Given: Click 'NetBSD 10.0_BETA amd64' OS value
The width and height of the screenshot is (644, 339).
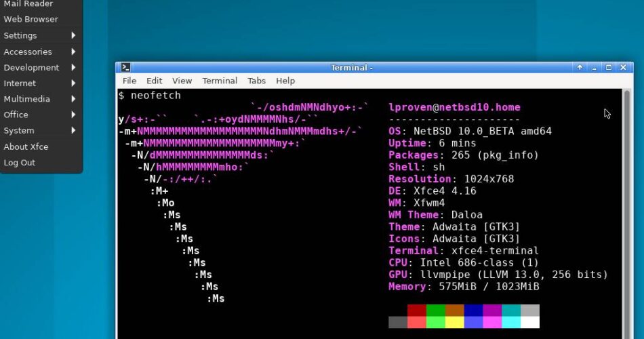Looking at the screenshot, I should [x=483, y=131].
